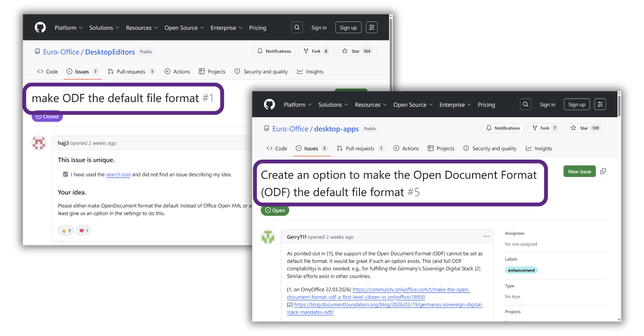Open search in DesktopEditors window header

point(297,27)
